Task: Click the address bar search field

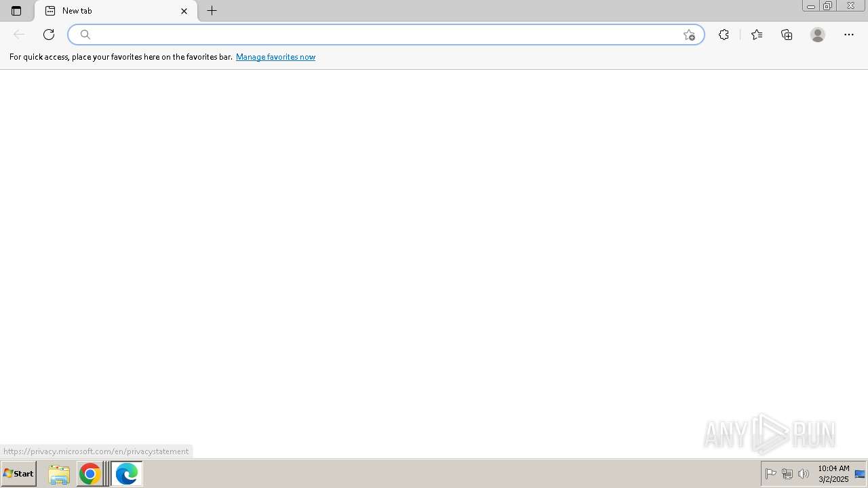Action: coord(386,35)
